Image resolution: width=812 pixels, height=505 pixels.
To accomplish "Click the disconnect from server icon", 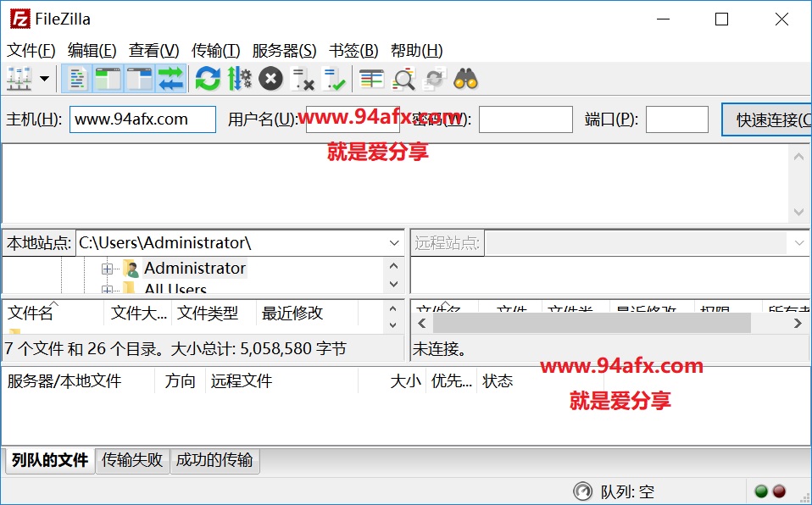I will point(303,80).
